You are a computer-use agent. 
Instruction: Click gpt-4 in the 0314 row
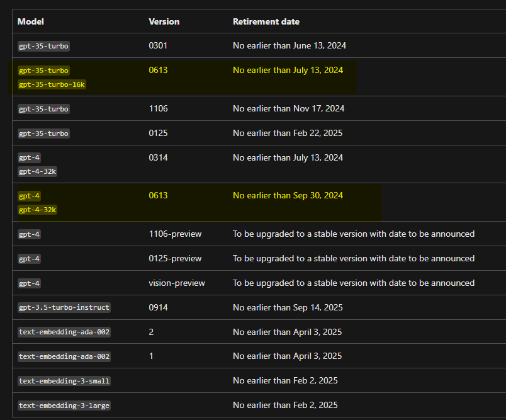coord(29,157)
